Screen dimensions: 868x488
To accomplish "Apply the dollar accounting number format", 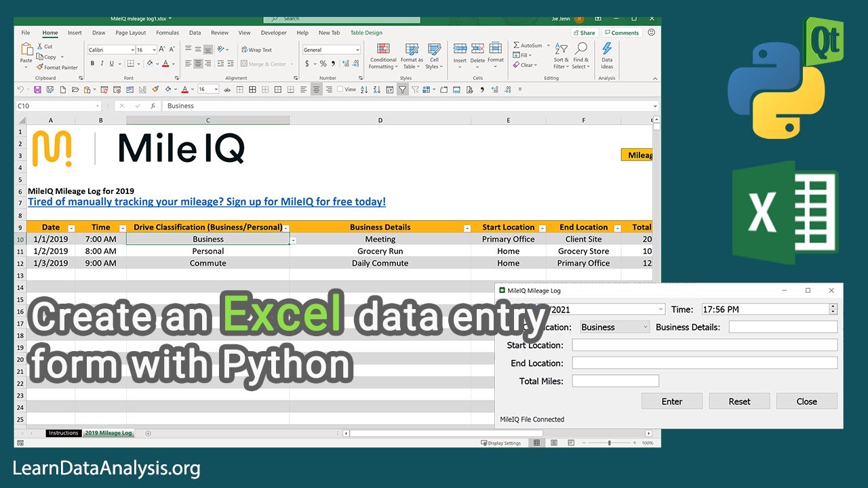I will coord(307,64).
